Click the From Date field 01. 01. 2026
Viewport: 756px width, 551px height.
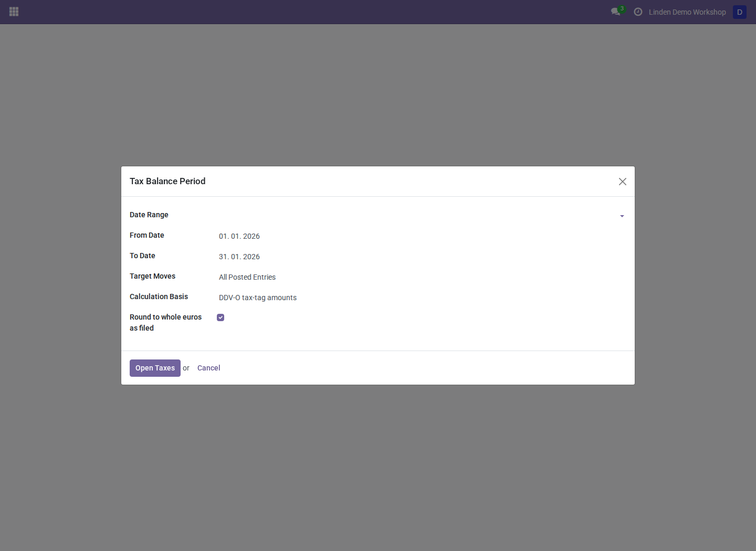click(x=422, y=236)
